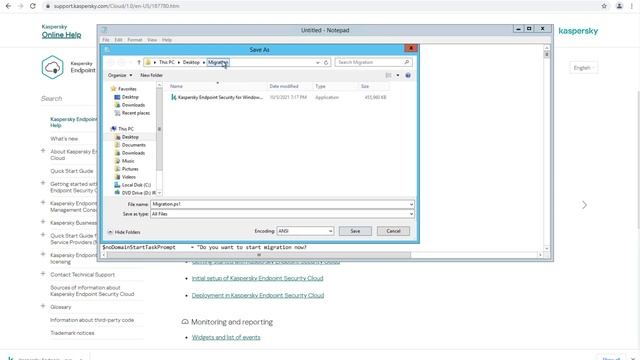Viewport: 640px width, 360px height.
Task: Open Widgets and list of events link
Action: 226,338
